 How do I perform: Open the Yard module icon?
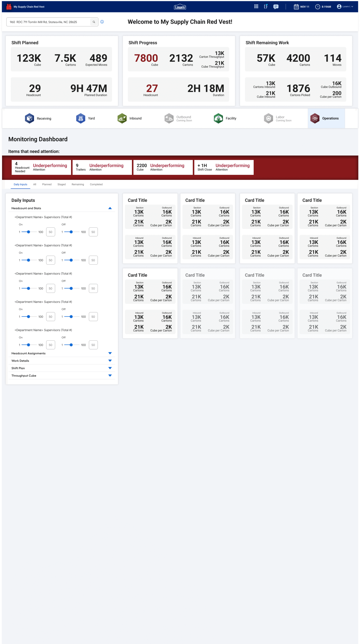(81, 118)
